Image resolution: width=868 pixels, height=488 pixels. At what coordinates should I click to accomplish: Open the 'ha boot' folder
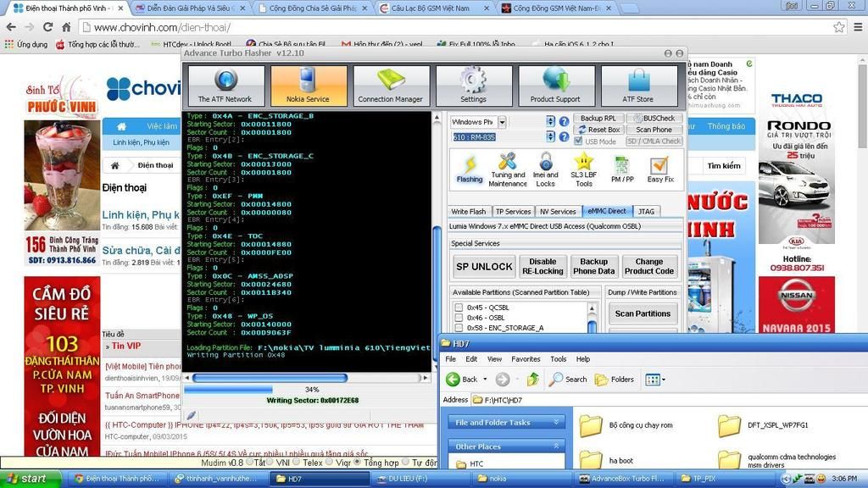606,460
